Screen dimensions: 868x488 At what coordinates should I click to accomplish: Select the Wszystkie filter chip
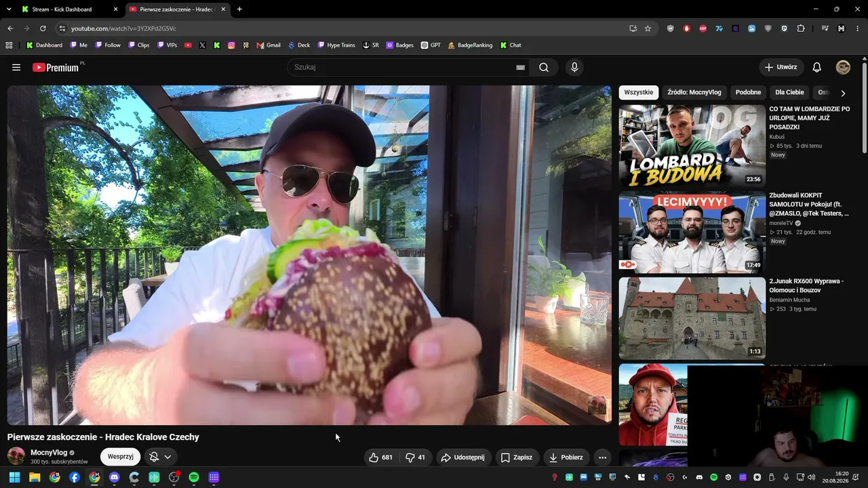[x=638, y=92]
